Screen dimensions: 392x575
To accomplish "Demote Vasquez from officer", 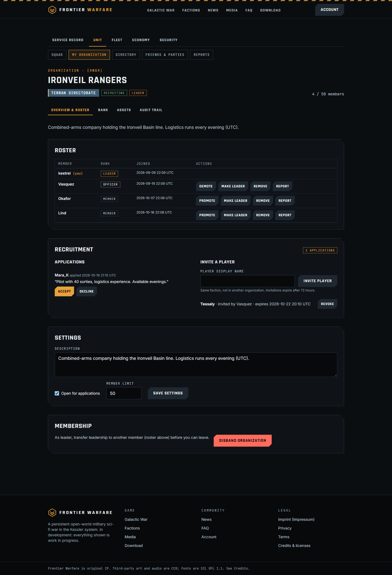I will (206, 186).
